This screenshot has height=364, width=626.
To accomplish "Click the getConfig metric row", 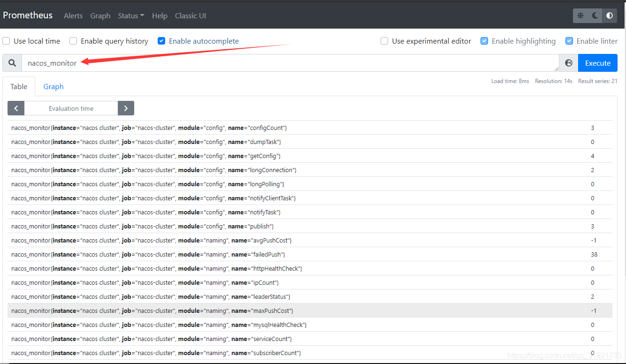I will (x=310, y=156).
